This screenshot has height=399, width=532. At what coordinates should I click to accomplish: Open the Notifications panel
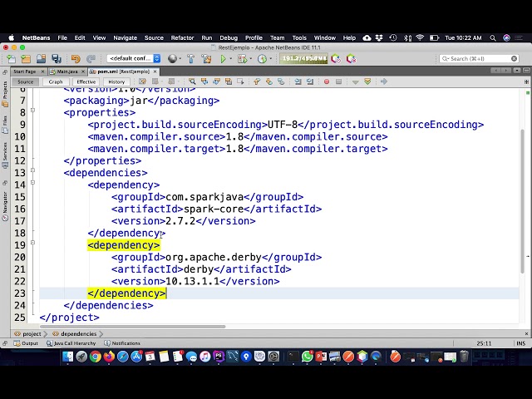pos(122,343)
